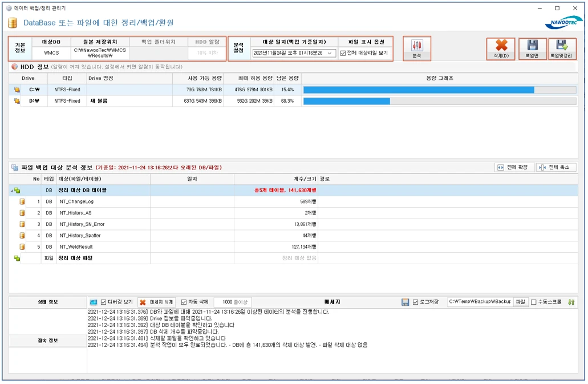Click the 사용 가능 용량 column header
Screen dimensions: 588x384
[198, 78]
